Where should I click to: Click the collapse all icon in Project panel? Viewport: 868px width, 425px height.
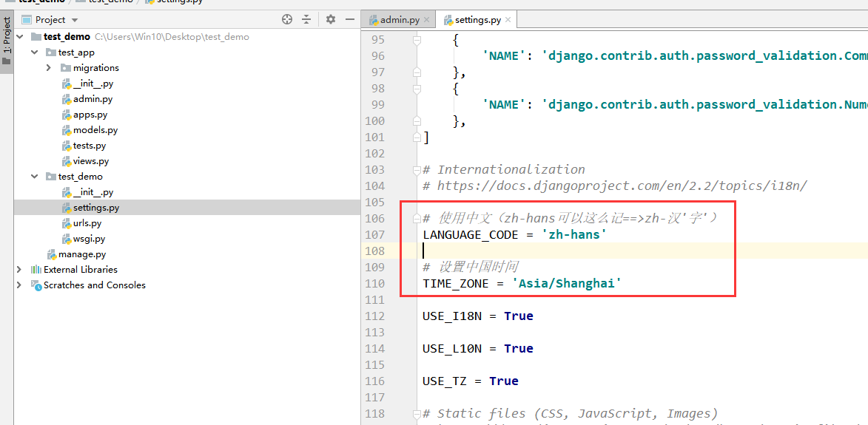[306, 19]
